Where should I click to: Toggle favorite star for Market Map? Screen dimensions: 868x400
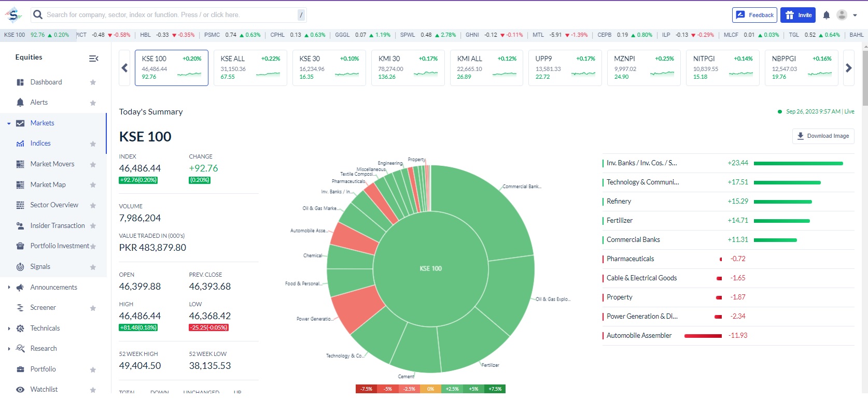click(x=93, y=185)
